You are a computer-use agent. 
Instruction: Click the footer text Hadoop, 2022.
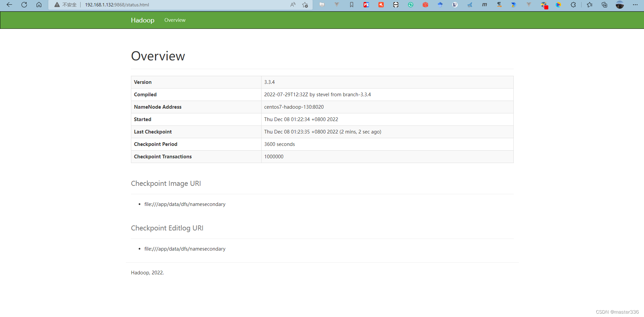click(x=147, y=273)
